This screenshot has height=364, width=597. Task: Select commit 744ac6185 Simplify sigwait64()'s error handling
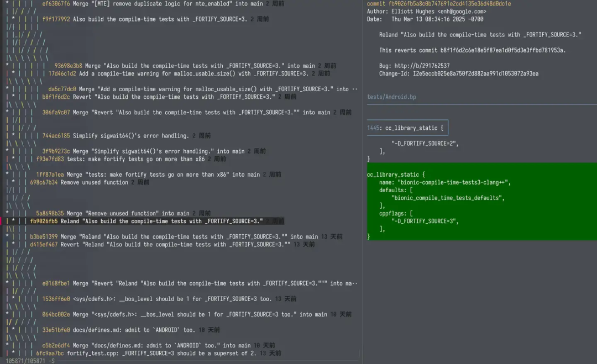point(127,135)
